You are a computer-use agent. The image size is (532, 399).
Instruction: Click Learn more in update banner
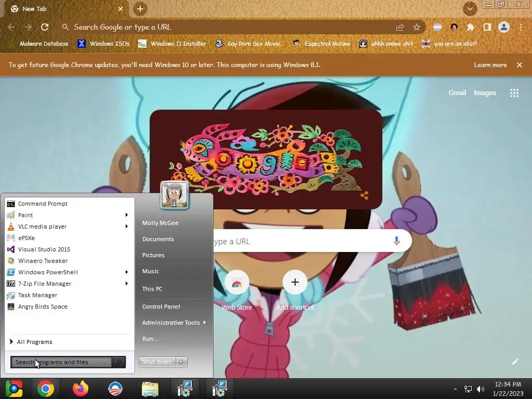pyautogui.click(x=490, y=65)
